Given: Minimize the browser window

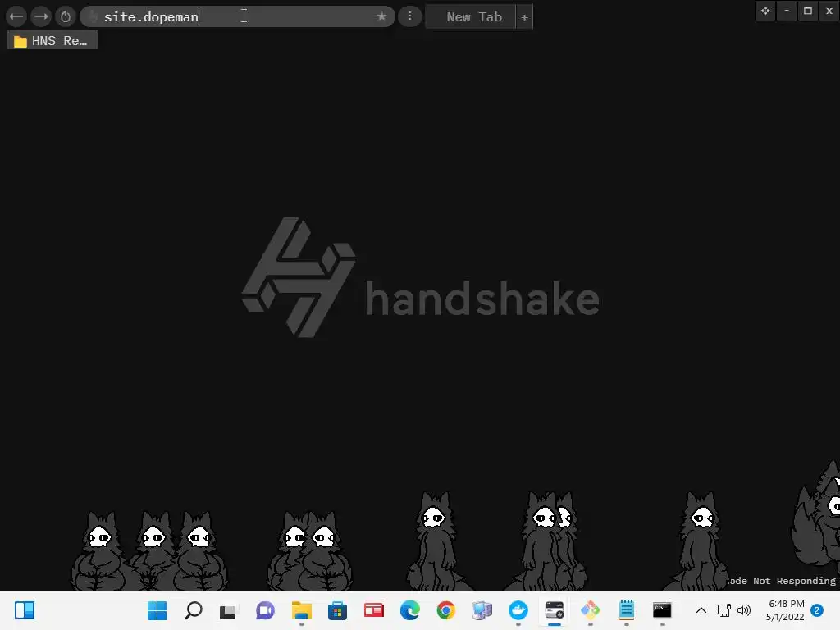Looking at the screenshot, I should point(787,11).
